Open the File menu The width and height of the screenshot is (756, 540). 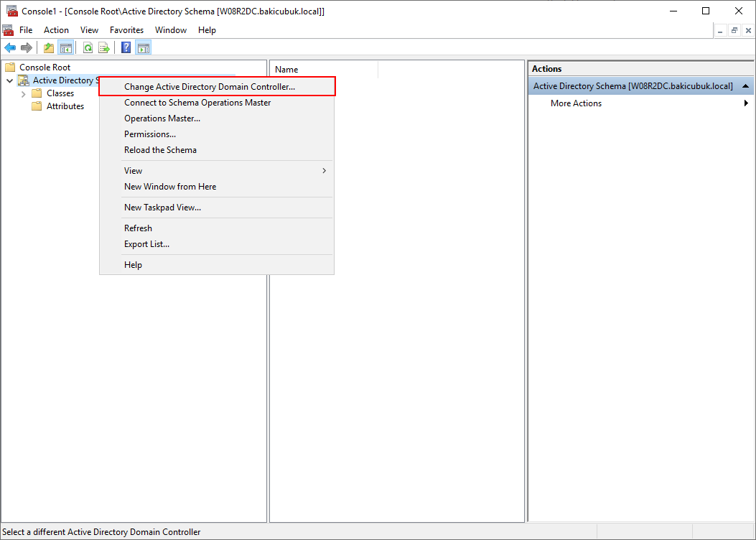pos(26,30)
